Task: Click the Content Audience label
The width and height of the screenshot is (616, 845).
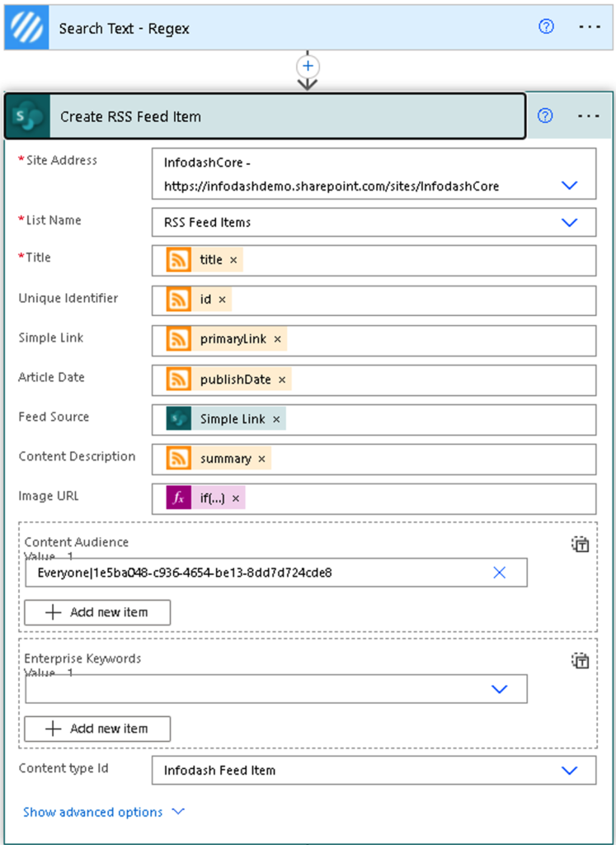Action: [77, 542]
